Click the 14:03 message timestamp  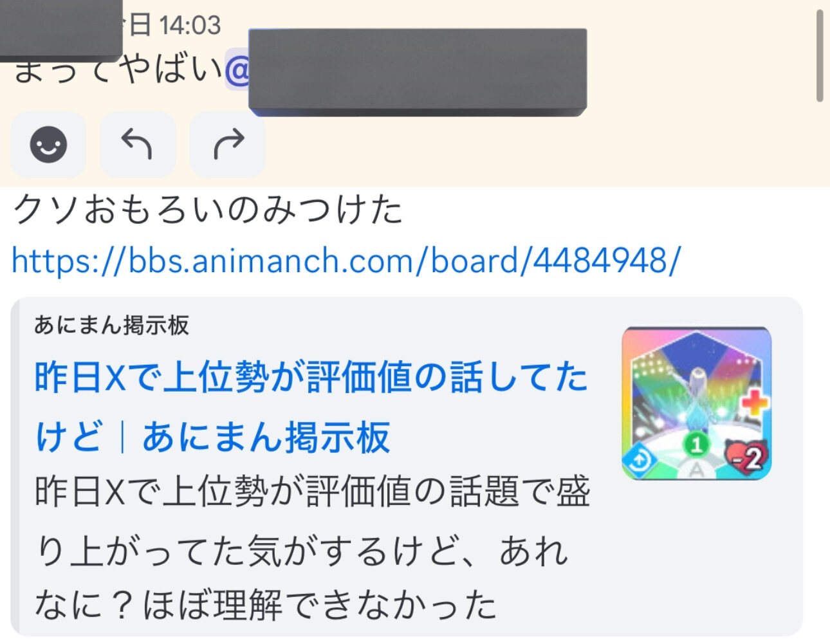point(189,25)
